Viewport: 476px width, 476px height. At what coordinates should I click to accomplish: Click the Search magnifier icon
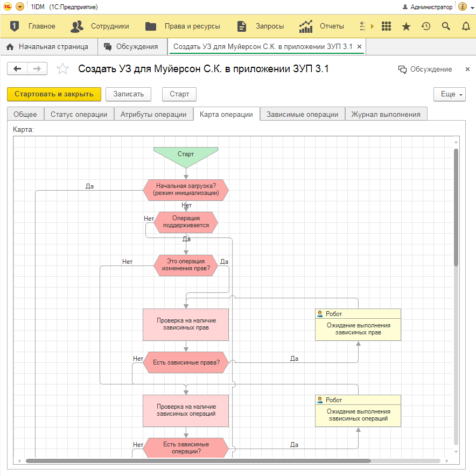(446, 26)
